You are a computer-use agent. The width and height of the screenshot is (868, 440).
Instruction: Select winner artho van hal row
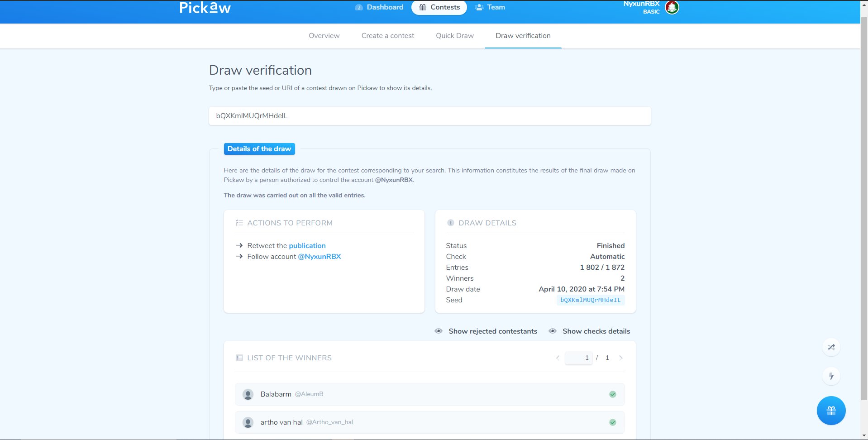pos(430,422)
